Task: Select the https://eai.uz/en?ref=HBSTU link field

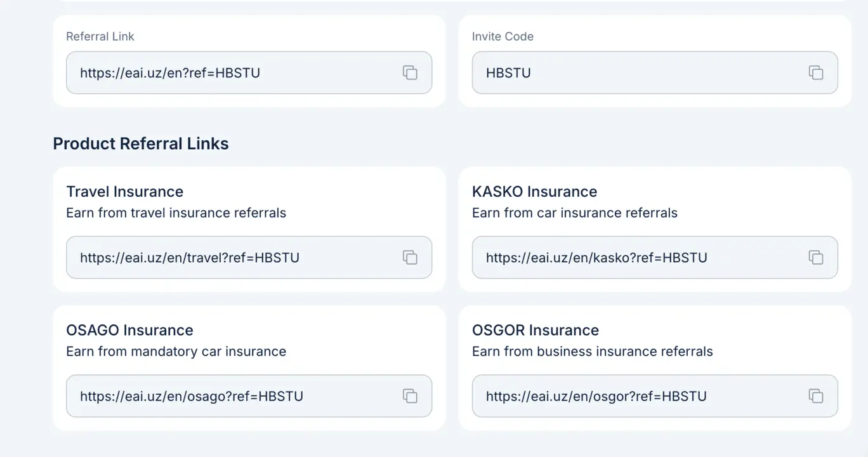Action: point(249,72)
